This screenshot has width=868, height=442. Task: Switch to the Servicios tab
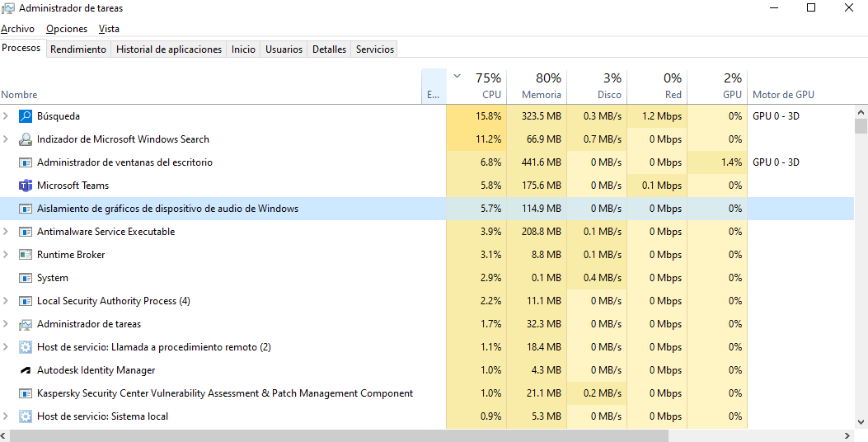click(375, 49)
